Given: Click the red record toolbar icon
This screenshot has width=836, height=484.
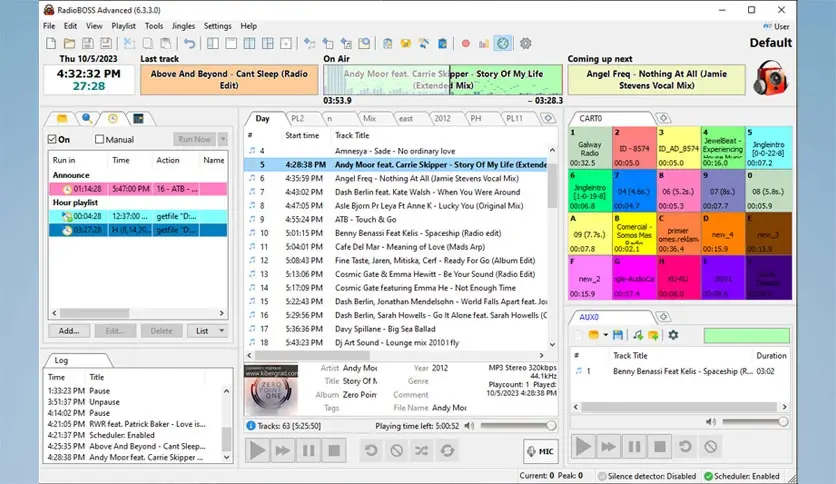Looking at the screenshot, I should (465, 44).
